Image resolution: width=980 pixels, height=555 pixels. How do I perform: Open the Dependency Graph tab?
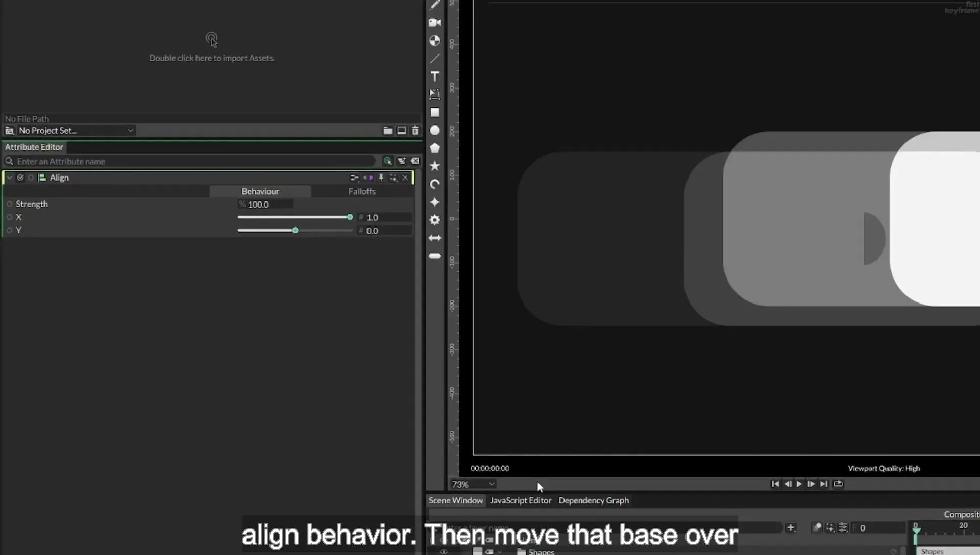594,500
